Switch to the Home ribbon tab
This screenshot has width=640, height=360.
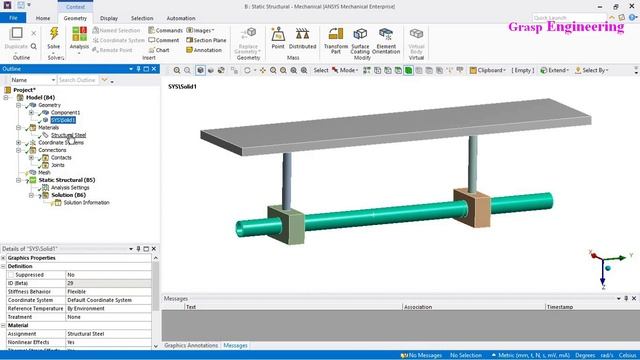(43, 18)
